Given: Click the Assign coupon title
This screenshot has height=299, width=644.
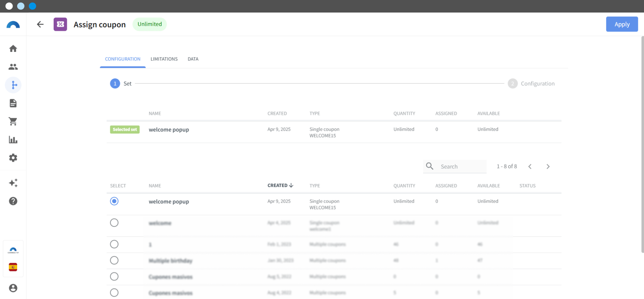Looking at the screenshot, I should 100,25.
